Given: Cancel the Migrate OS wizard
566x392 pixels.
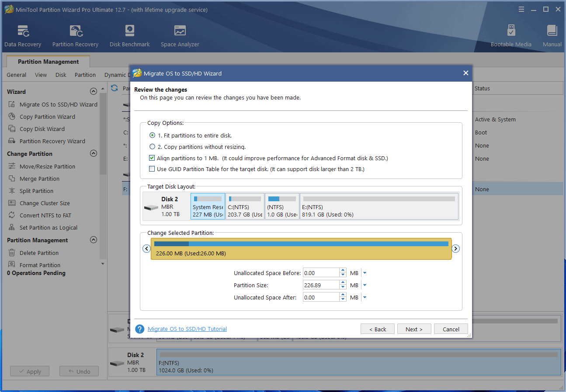Looking at the screenshot, I should 451,329.
